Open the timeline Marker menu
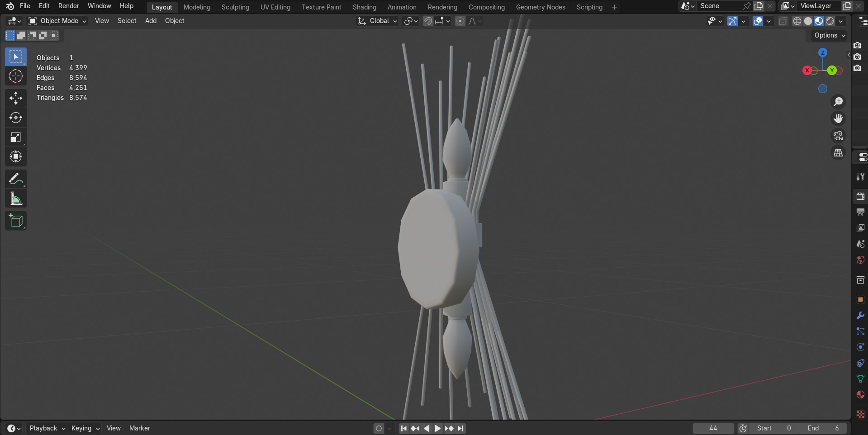Screen dimensions: 868x435 tap(139, 428)
